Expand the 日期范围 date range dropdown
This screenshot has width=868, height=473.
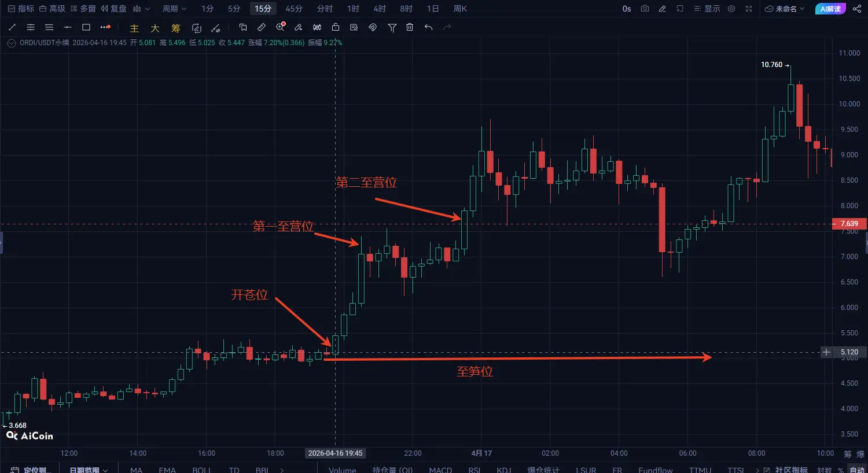(x=89, y=470)
